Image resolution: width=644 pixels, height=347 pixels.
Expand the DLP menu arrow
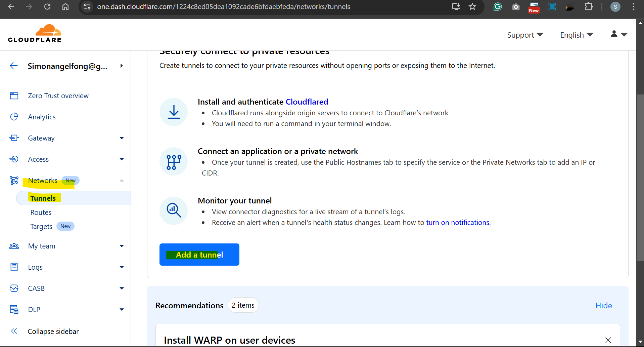(x=122, y=310)
